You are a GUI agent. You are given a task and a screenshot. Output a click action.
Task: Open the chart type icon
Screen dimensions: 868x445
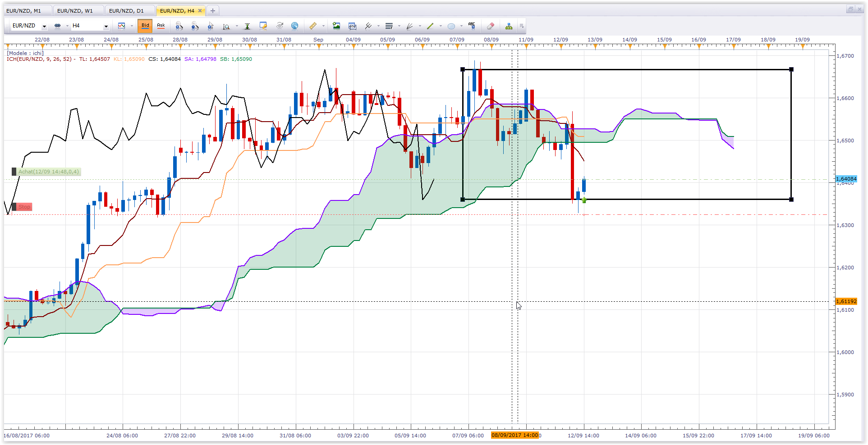(121, 26)
